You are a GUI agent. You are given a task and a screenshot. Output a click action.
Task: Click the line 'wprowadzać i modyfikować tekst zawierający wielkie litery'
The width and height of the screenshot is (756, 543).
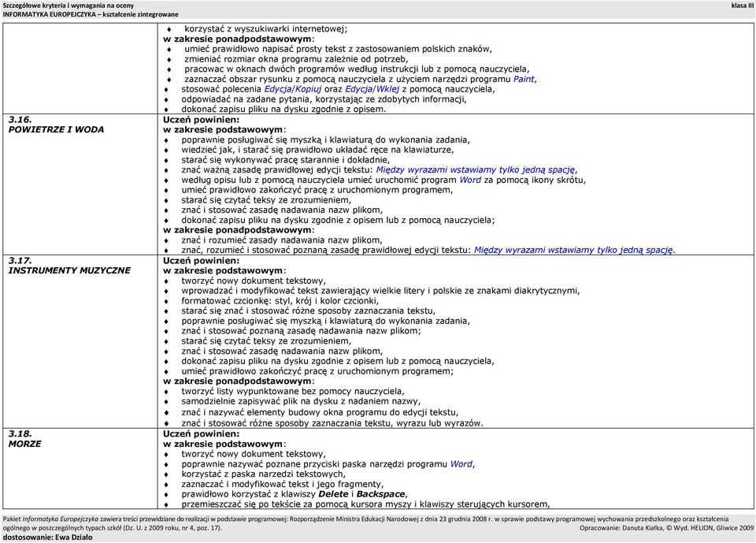[x=380, y=291]
